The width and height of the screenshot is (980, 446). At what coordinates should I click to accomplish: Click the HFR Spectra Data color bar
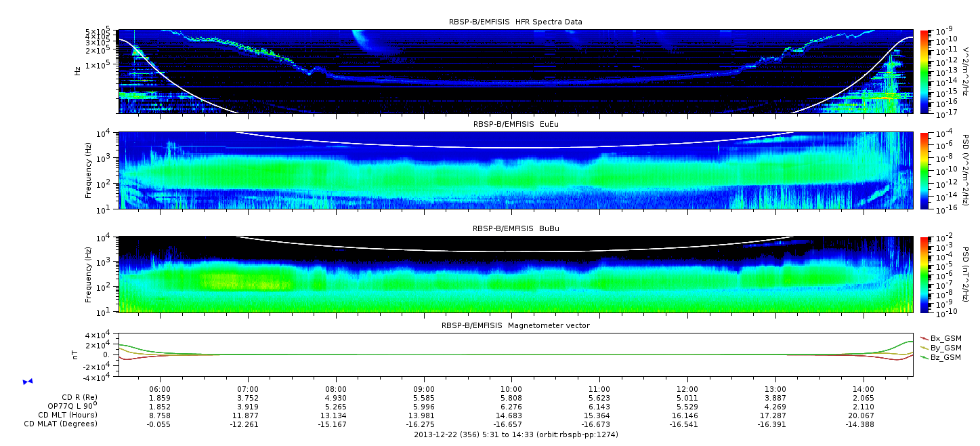click(x=924, y=71)
